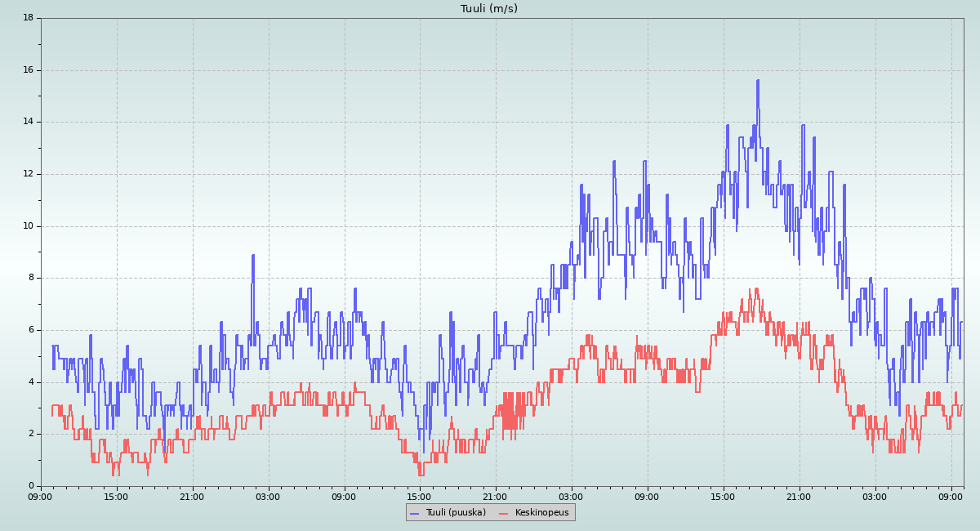
Task: Click the red line swatch in legend
Action: tap(503, 513)
